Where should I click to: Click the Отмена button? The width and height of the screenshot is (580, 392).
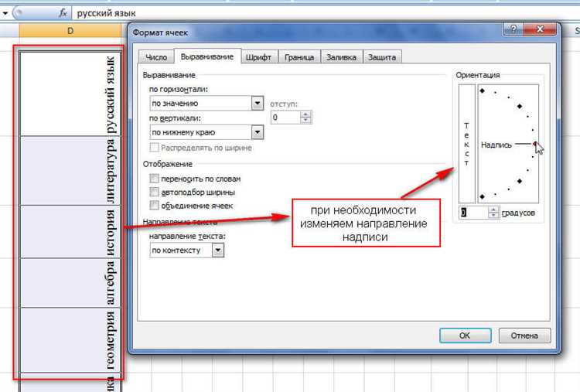pyautogui.click(x=524, y=336)
